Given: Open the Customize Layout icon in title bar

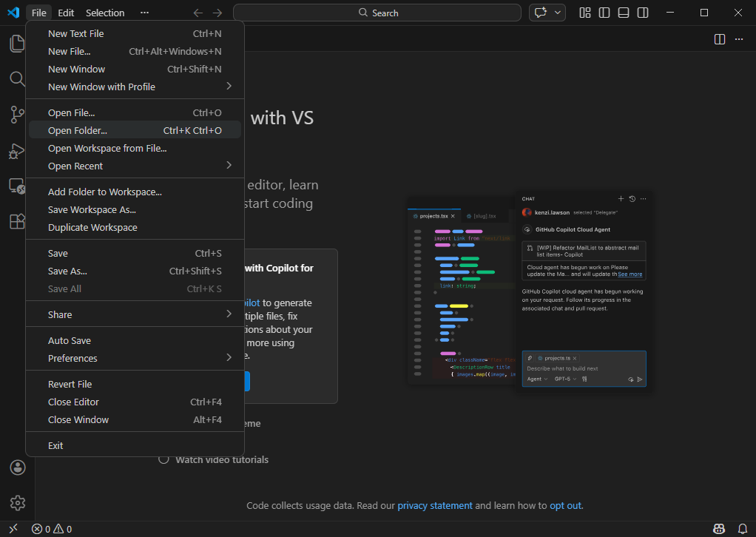Looking at the screenshot, I should [585, 13].
